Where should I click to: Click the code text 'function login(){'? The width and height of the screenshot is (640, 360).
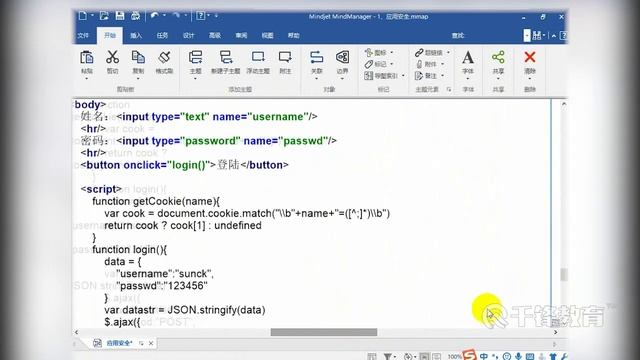pos(129,250)
